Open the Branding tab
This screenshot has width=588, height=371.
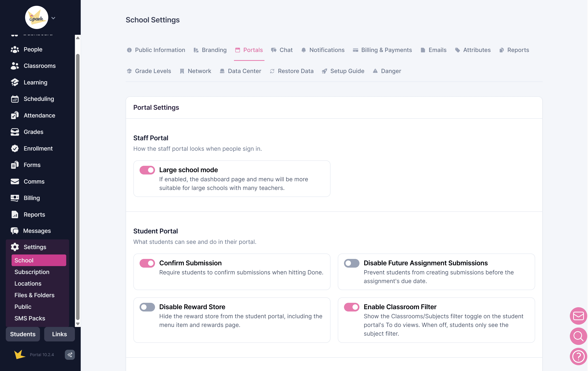coord(210,50)
